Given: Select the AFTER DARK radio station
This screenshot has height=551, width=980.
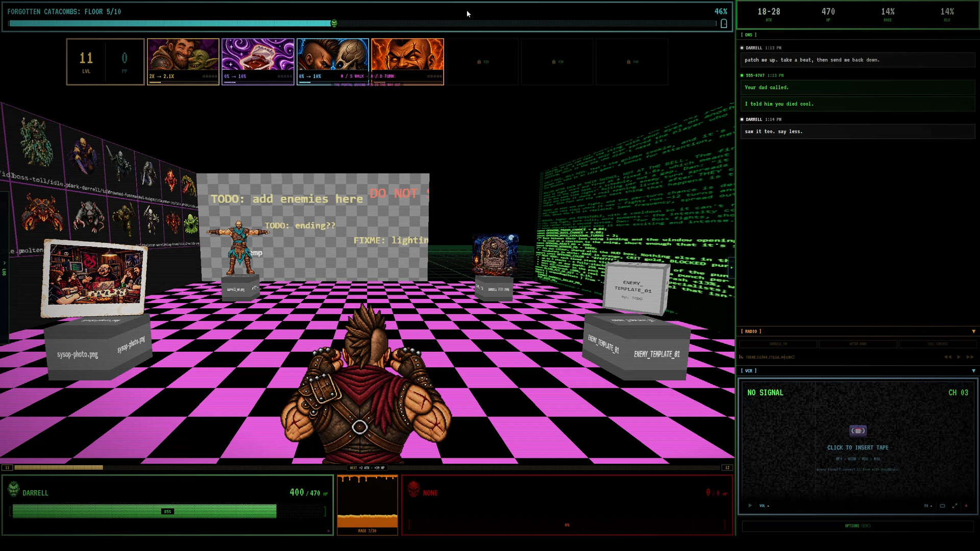Looking at the screenshot, I should [x=857, y=344].
